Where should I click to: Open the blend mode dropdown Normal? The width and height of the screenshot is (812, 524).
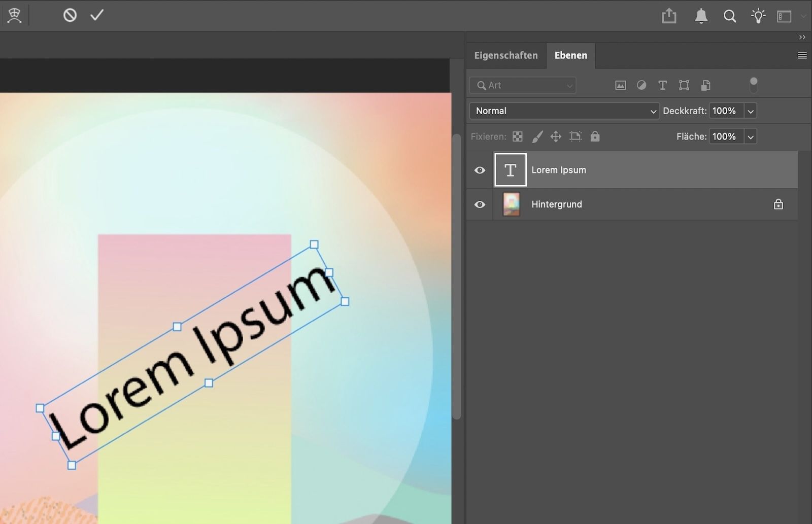pyautogui.click(x=564, y=111)
